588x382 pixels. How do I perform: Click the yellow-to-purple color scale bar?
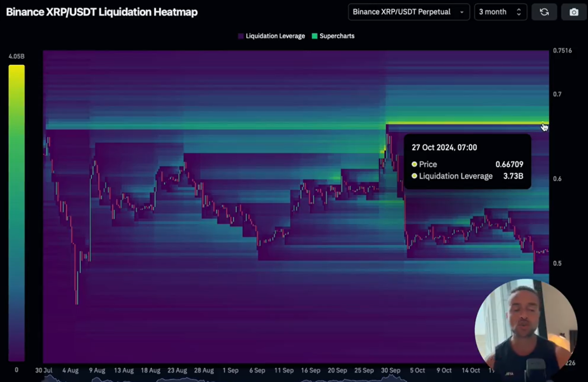[17, 213]
